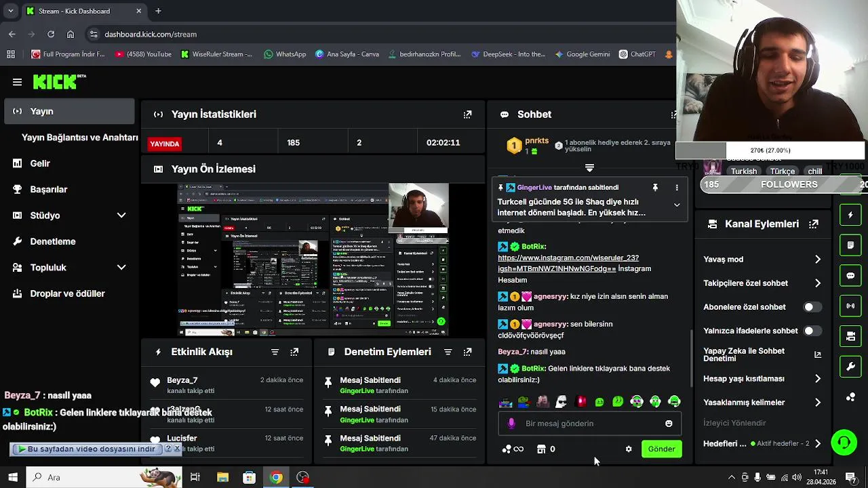Pop out the Kanal Eylemleri panel

814,224
